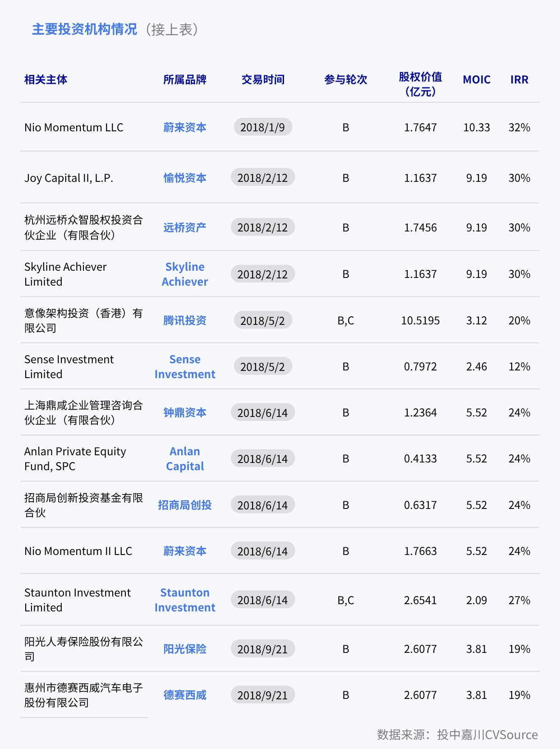The width and height of the screenshot is (560, 749).
Task: Open the 腾讯投资 brand link
Action: [185, 320]
